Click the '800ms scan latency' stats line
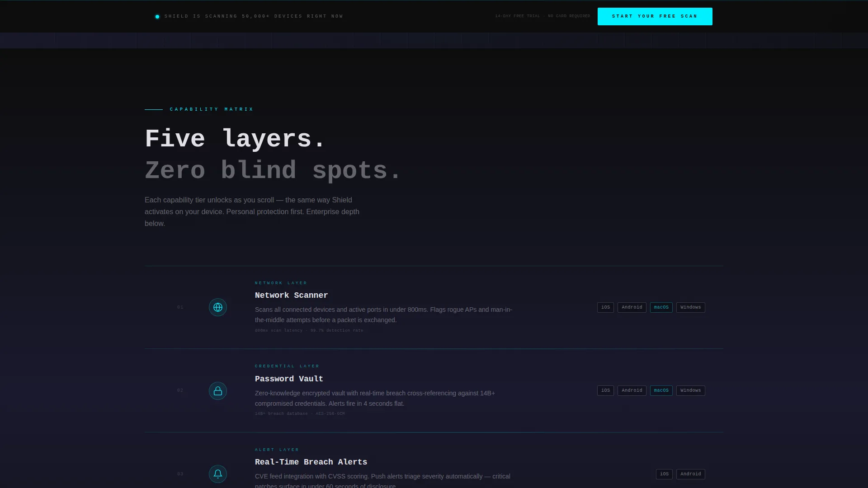 [309, 330]
